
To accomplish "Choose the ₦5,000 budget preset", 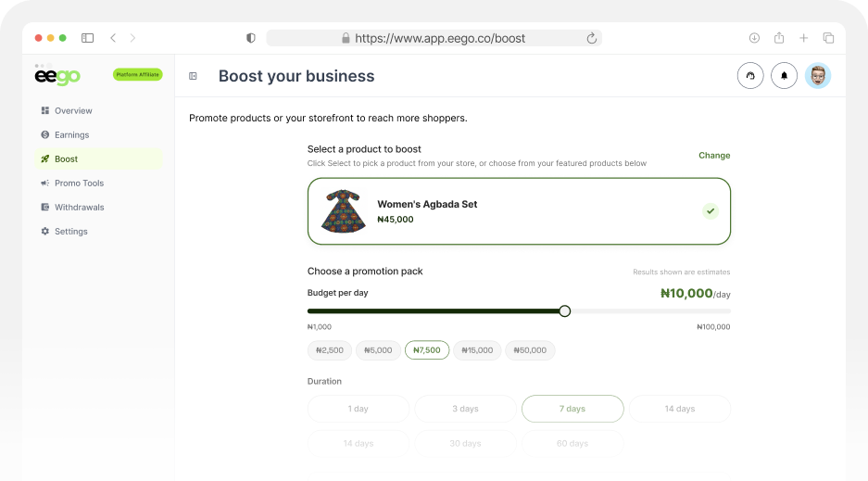I will coord(378,350).
